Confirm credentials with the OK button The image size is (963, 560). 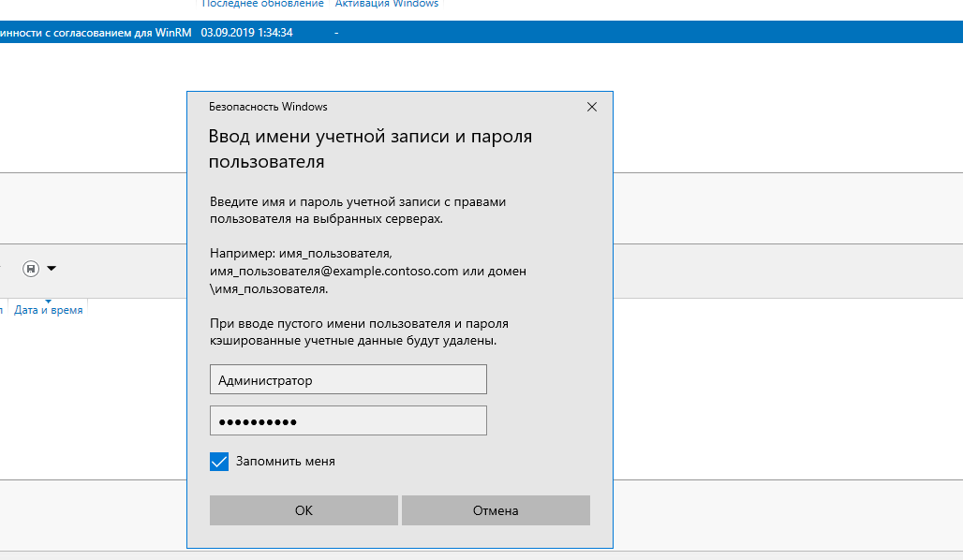pyautogui.click(x=304, y=510)
